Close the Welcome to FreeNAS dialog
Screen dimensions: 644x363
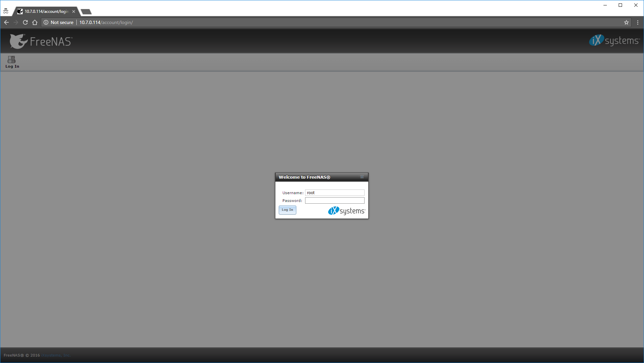362,177
